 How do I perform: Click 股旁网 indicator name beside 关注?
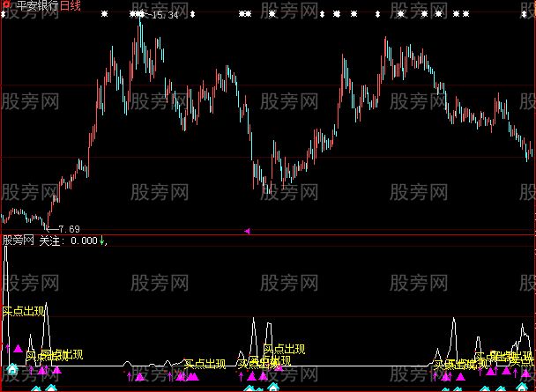[19, 240]
